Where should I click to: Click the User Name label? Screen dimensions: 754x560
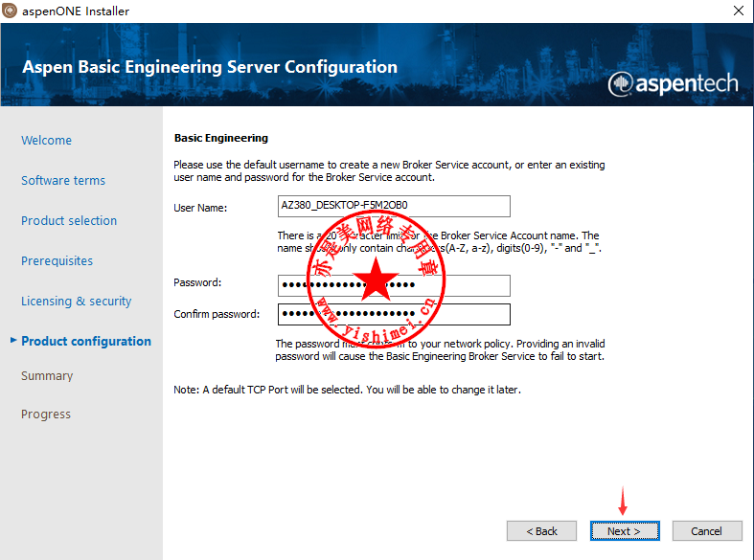[x=200, y=208]
